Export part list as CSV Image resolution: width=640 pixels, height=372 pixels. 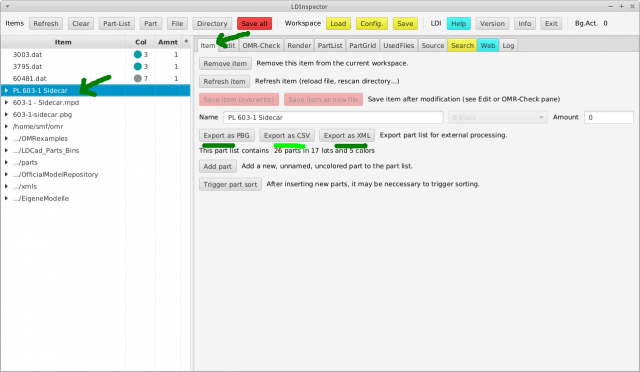[x=287, y=136]
